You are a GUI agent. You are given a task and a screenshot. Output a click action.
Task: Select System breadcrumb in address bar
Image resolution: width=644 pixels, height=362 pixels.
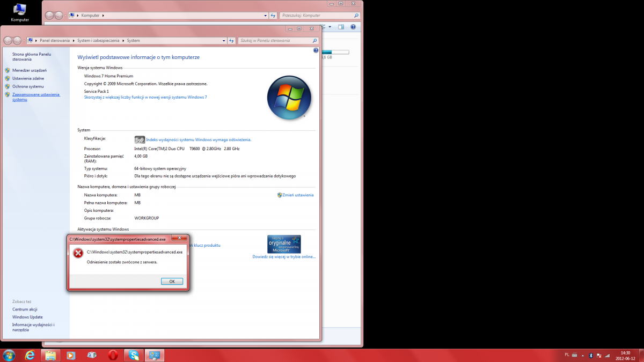click(x=133, y=40)
